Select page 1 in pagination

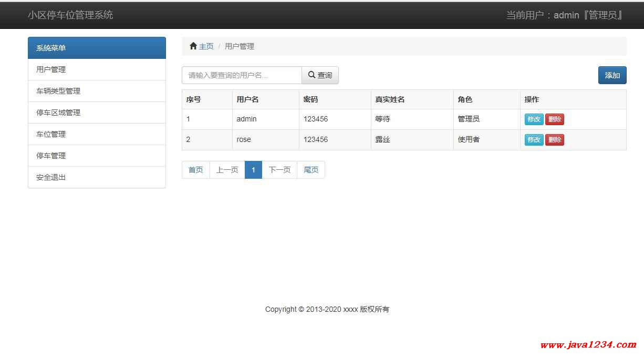(x=253, y=170)
